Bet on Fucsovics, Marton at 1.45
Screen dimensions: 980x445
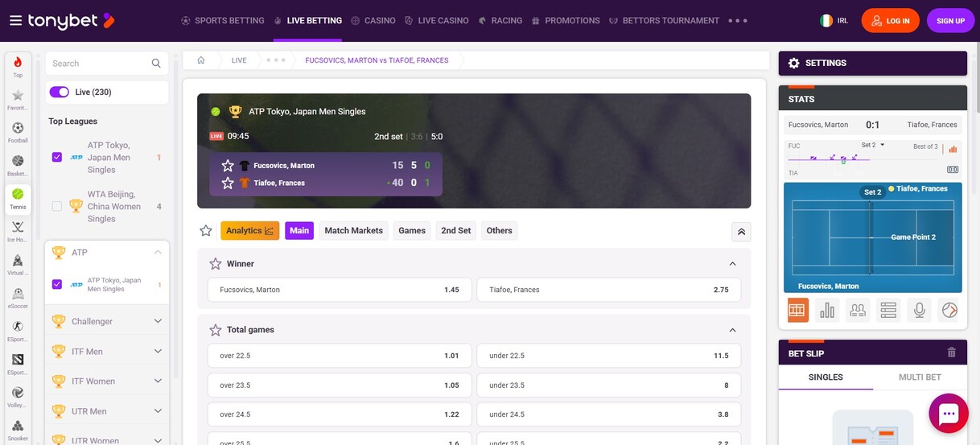(x=339, y=290)
